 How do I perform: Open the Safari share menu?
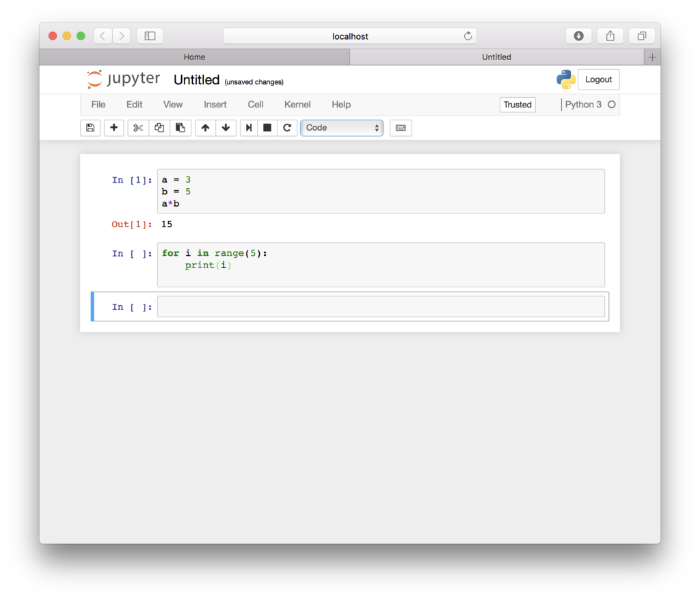pos(610,36)
